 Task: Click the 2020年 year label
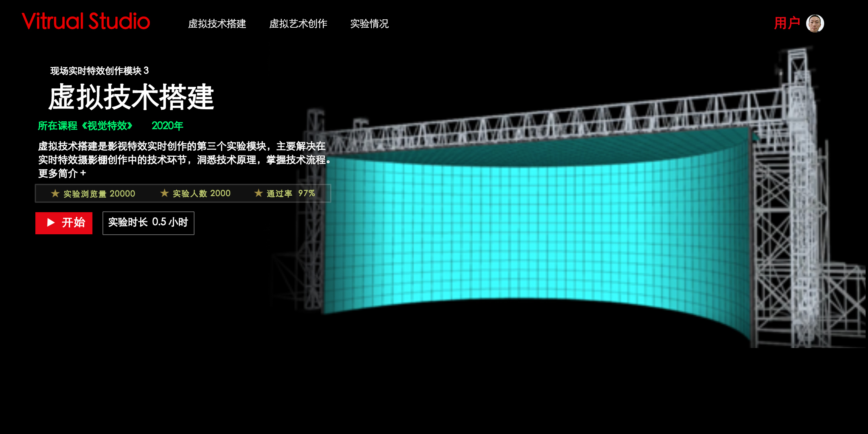tap(167, 126)
